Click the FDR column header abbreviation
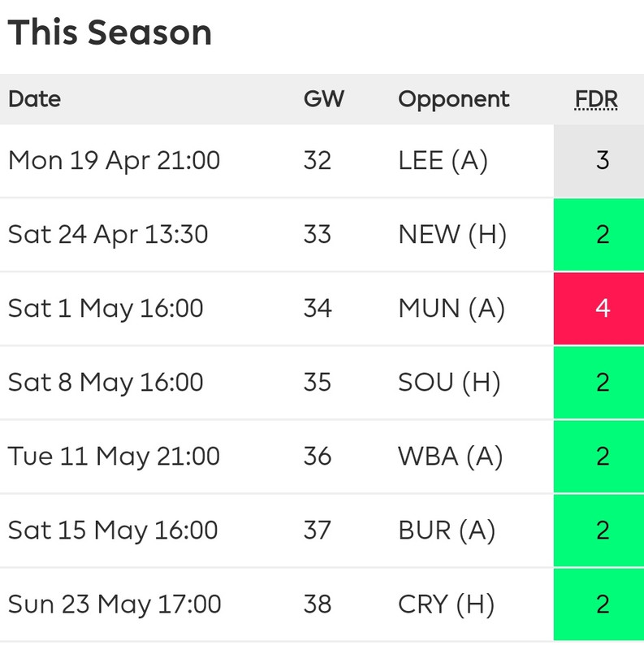This screenshot has width=644, height=650. 596,99
